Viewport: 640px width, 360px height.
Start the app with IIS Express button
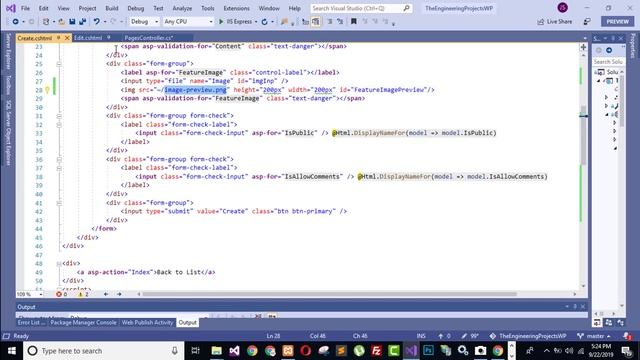[236, 22]
